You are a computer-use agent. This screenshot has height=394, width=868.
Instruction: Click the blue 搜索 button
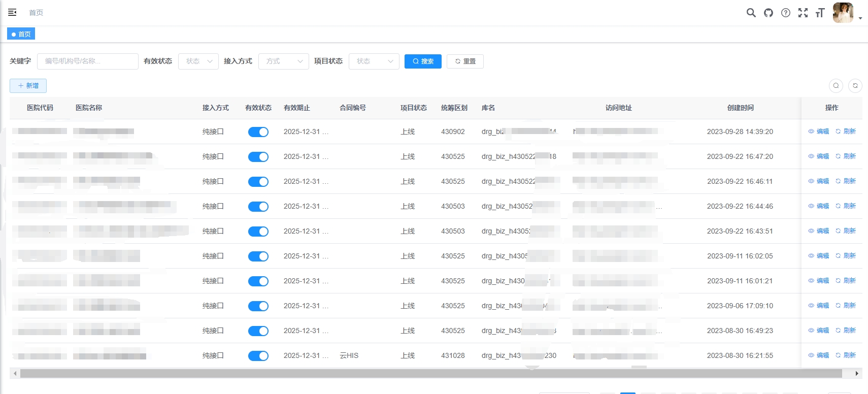[423, 61]
